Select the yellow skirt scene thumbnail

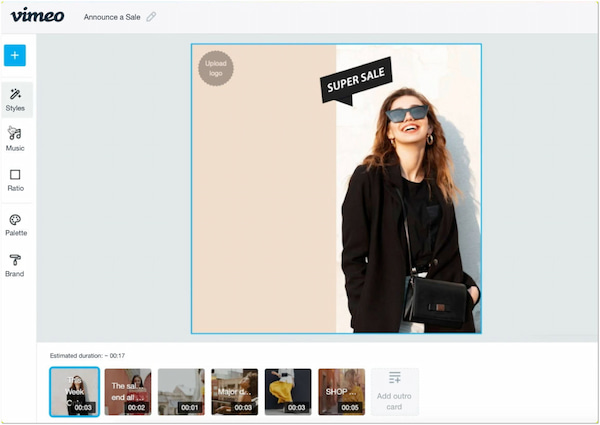click(288, 392)
